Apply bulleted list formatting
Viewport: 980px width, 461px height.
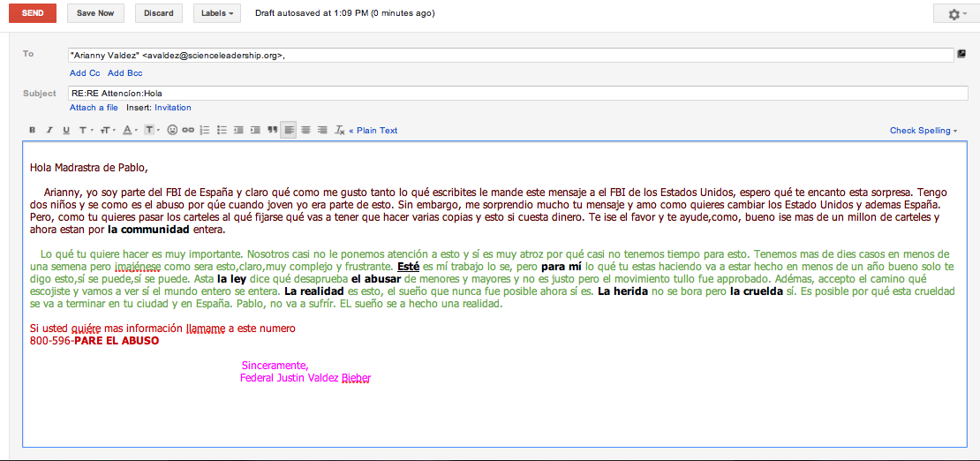click(222, 131)
